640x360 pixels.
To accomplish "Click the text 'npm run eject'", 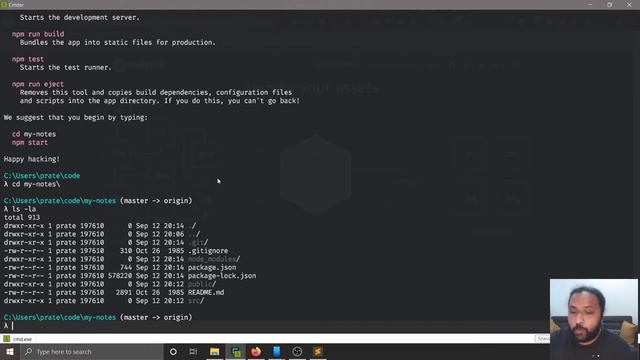I will pos(38,84).
